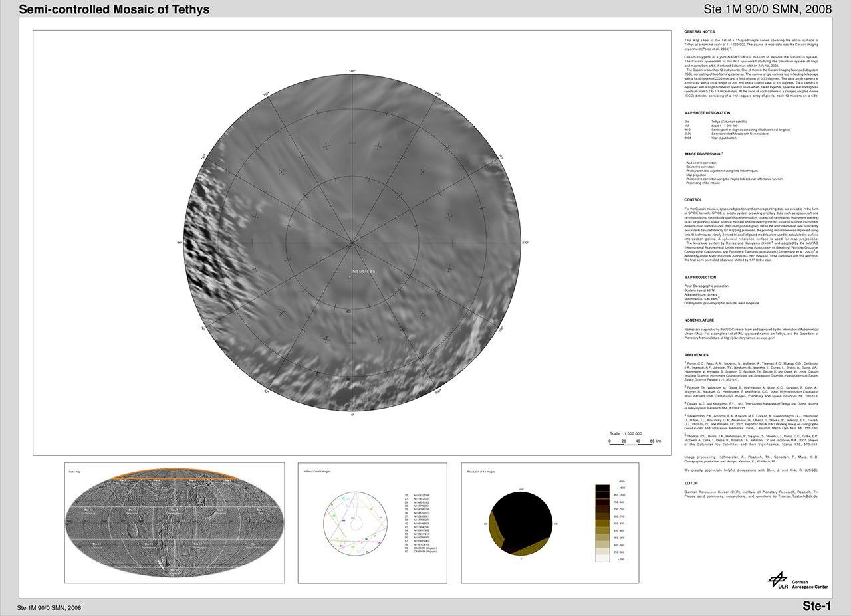Click the black top swatch in resolution legend
This screenshot has height=616, width=851.
(x=601, y=489)
